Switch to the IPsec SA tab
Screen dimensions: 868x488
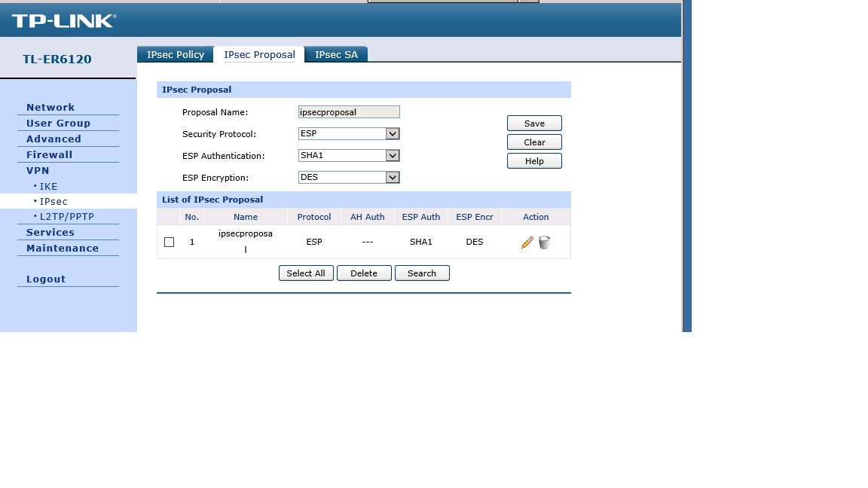pyautogui.click(x=336, y=55)
